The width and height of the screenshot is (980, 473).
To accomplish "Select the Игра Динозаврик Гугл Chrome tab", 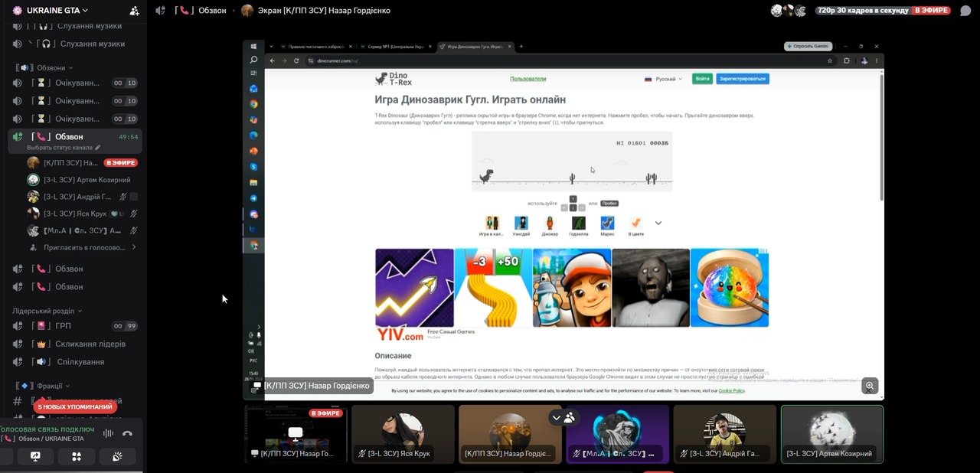I will click(x=475, y=47).
